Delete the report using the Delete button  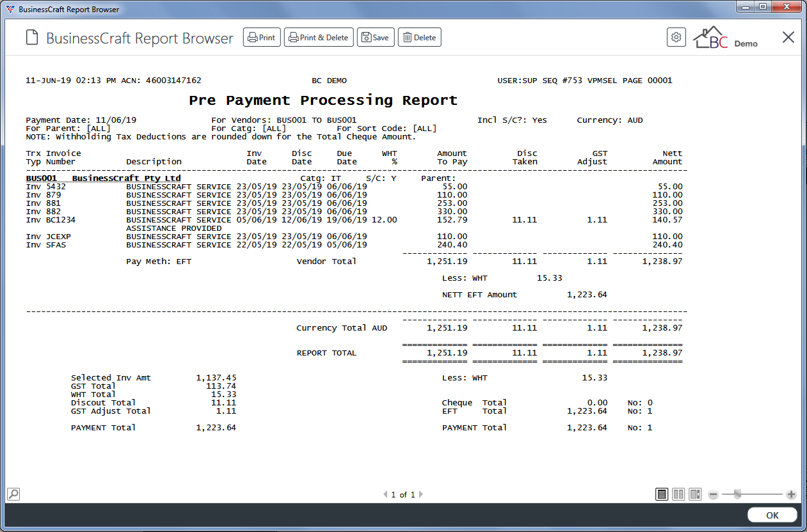(x=420, y=38)
